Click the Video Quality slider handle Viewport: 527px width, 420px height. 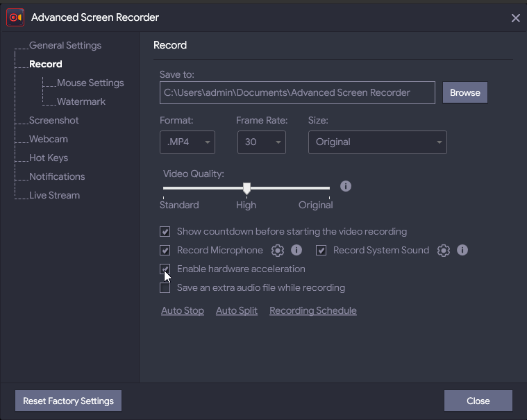(246, 189)
